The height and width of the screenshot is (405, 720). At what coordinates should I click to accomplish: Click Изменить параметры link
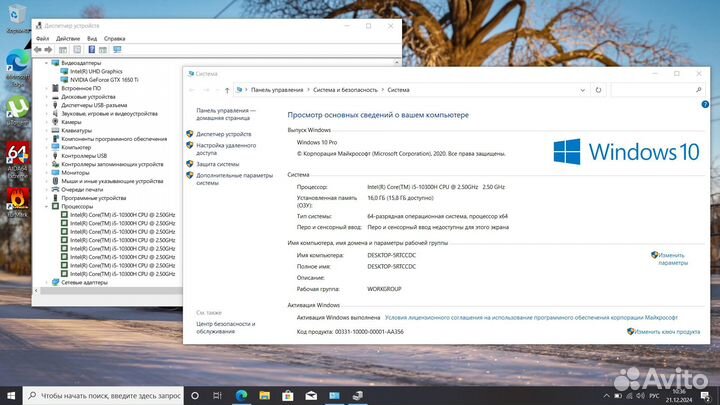[x=673, y=259]
